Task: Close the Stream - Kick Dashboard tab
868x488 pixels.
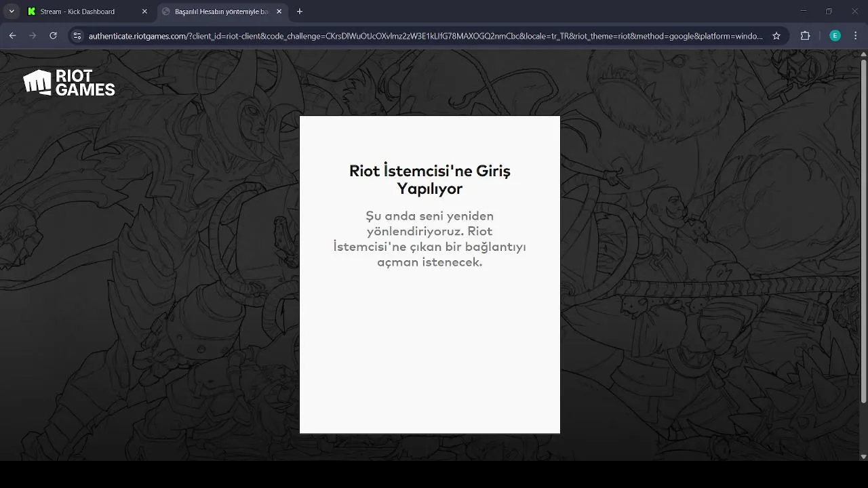Action: (x=144, y=12)
